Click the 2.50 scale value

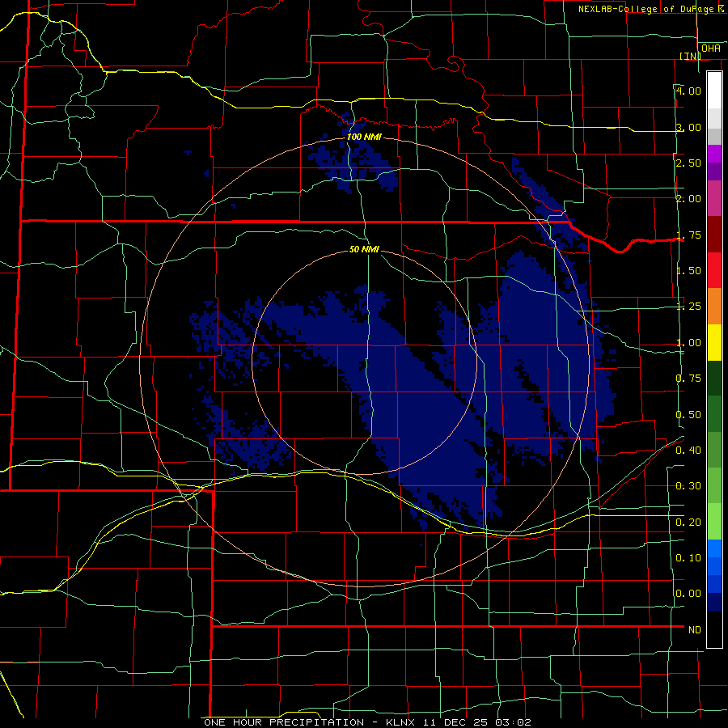tap(688, 163)
